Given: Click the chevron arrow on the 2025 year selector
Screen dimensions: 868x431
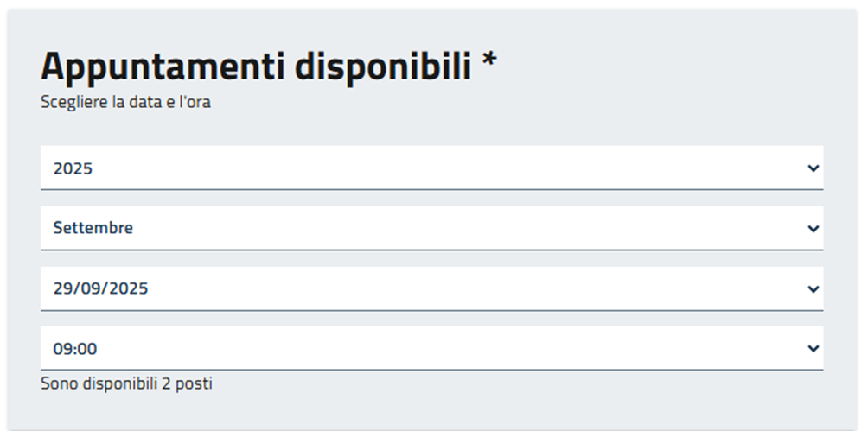Looking at the screenshot, I should [812, 168].
